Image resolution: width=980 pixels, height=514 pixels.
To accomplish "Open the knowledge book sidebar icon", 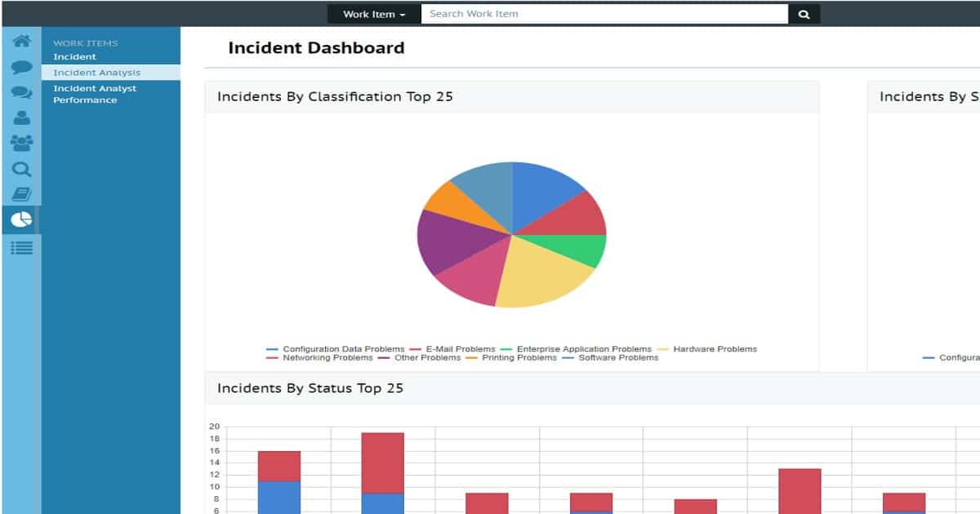I will (x=21, y=194).
